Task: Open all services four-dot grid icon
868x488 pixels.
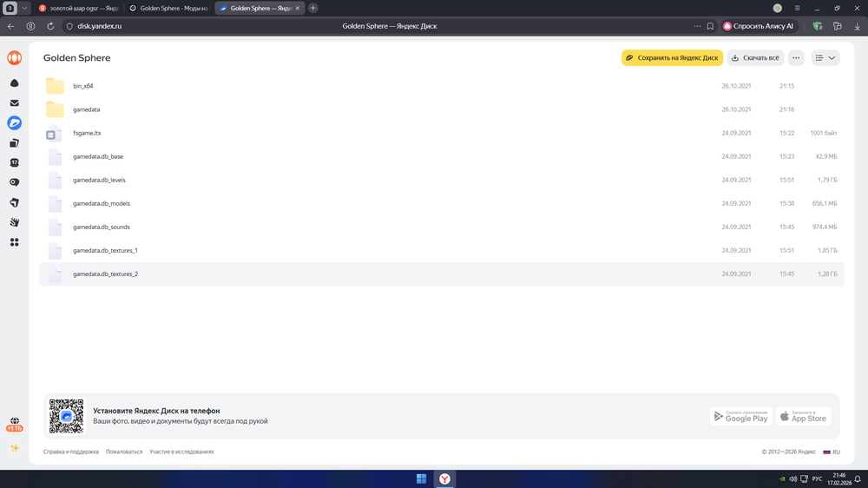Action: pyautogui.click(x=15, y=242)
